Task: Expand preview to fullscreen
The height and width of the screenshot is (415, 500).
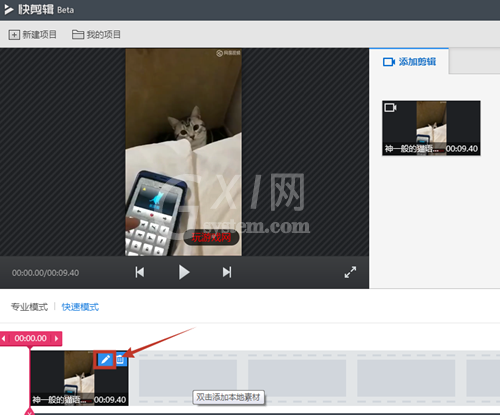Action: click(350, 272)
